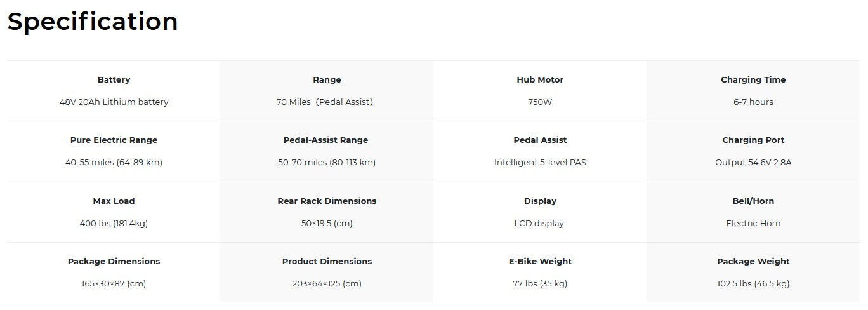
Task: Click the Pedal-Assist Range label
Action: click(x=327, y=140)
